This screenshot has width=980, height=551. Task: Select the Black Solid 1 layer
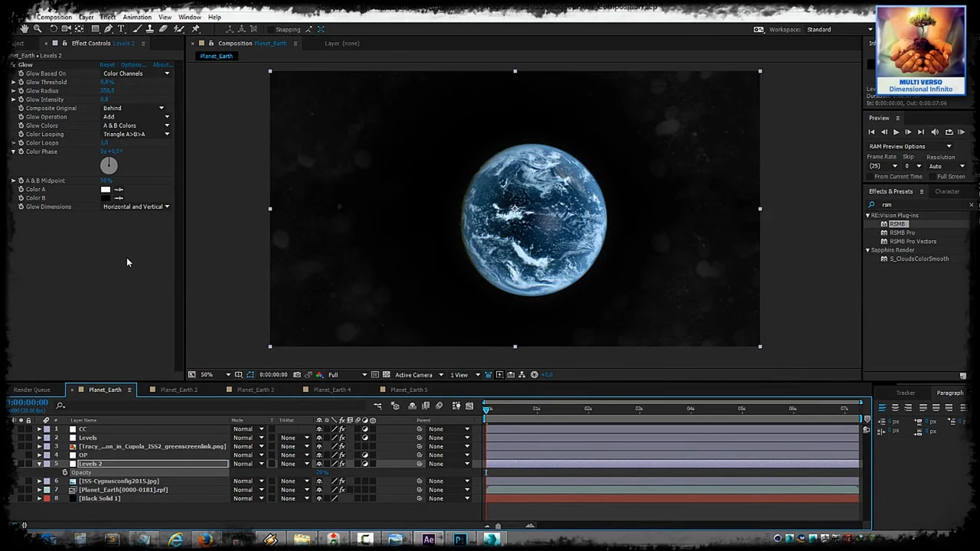point(100,498)
